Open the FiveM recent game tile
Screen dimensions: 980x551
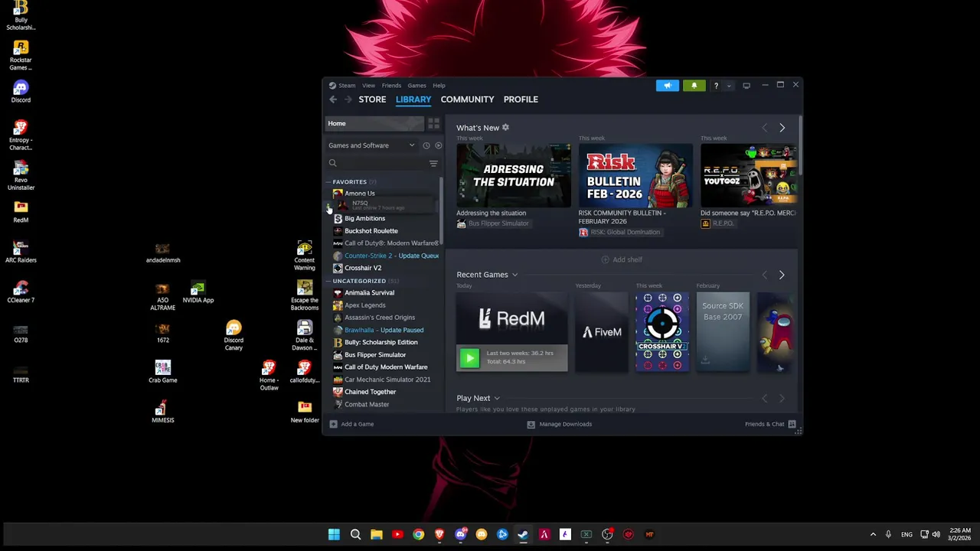pyautogui.click(x=603, y=332)
